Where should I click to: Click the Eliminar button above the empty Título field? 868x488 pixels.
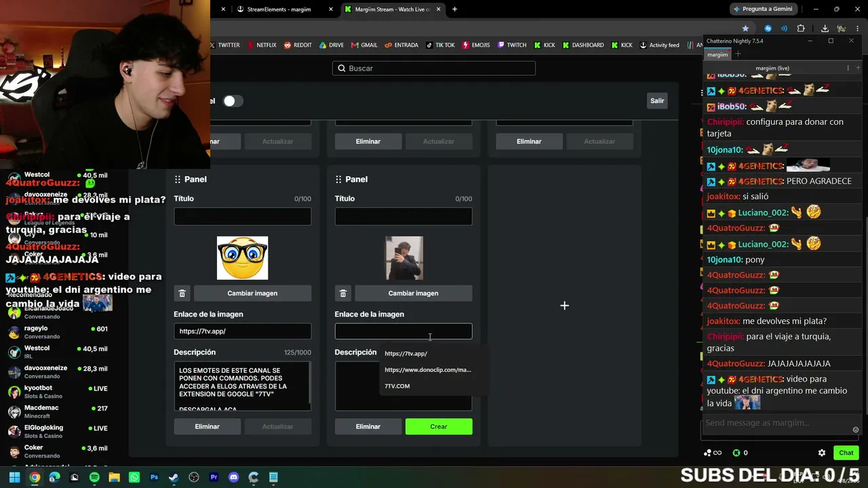pyautogui.click(x=368, y=142)
